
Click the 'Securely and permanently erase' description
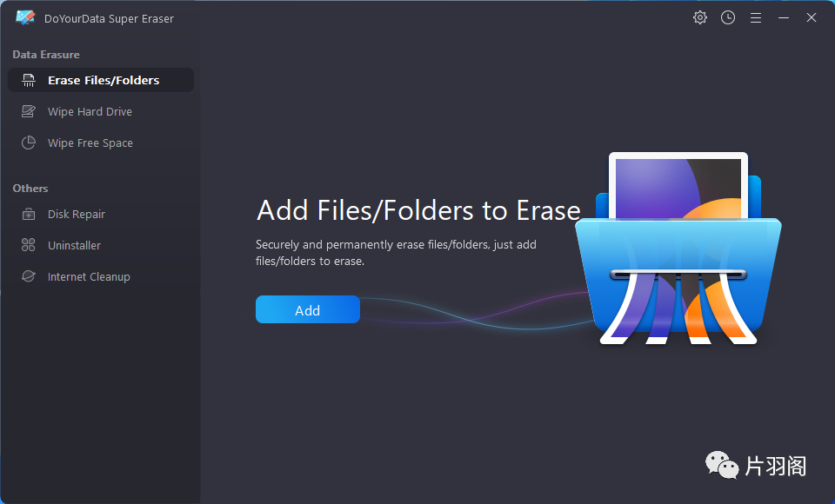click(396, 253)
